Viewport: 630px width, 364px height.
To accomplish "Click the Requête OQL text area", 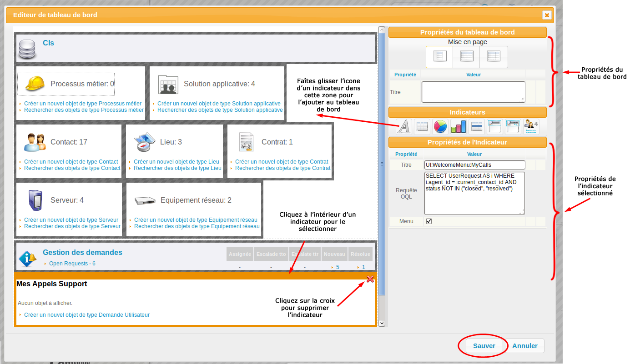I will coord(474,193).
